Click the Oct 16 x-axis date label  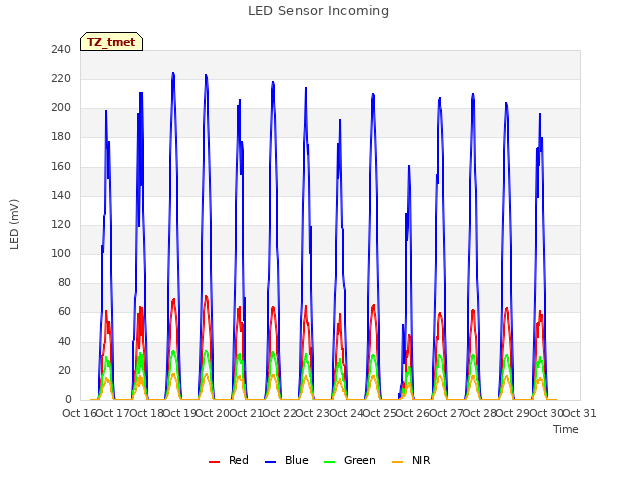pyautogui.click(x=79, y=413)
